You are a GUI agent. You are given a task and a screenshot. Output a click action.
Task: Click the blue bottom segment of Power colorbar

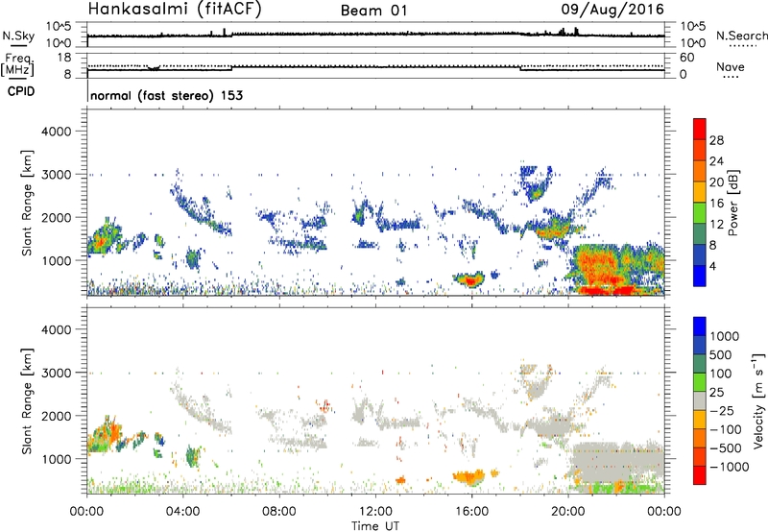(700, 276)
